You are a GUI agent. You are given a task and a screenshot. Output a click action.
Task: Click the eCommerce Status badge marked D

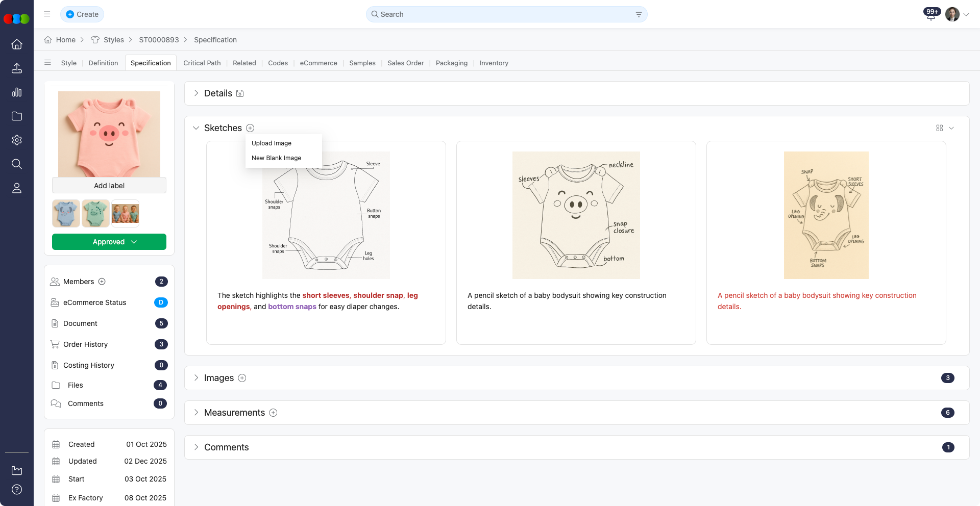click(161, 302)
